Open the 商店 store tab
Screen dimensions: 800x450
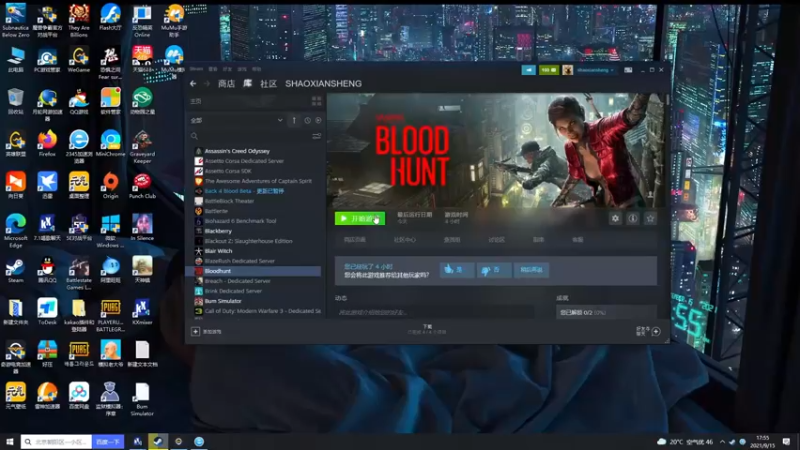pyautogui.click(x=227, y=84)
